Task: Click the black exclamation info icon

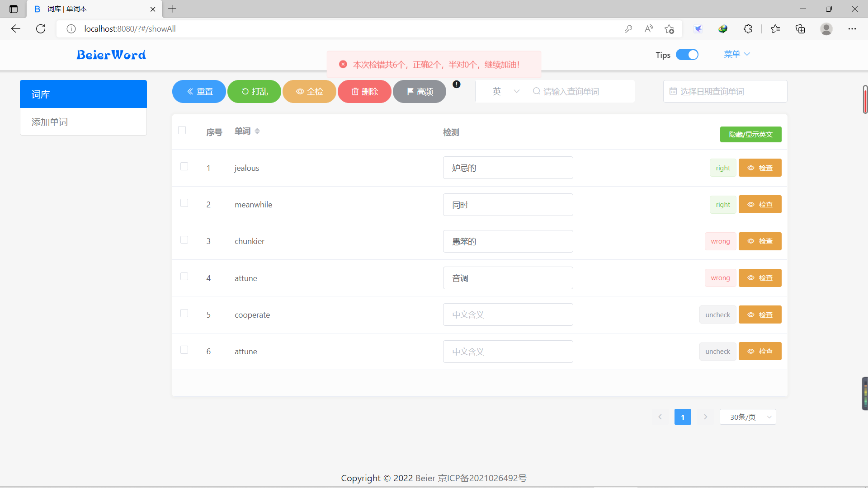Action: pyautogui.click(x=457, y=84)
